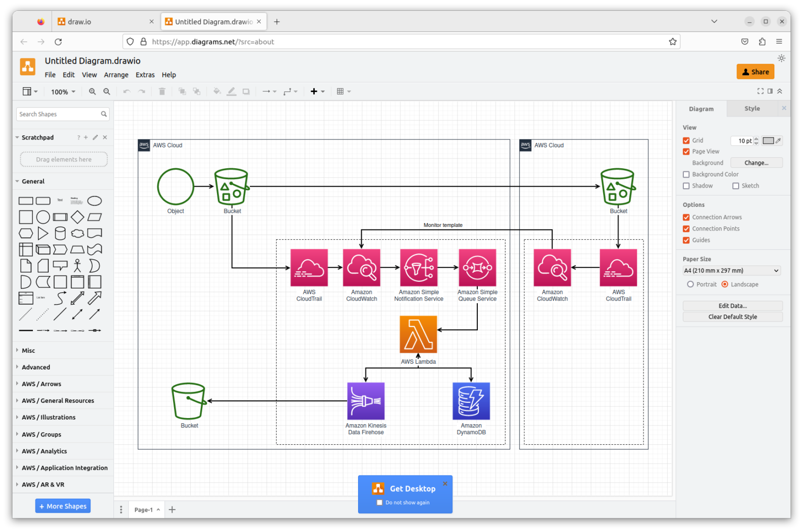Click the AWS Lambda icon on canvas

point(418,334)
